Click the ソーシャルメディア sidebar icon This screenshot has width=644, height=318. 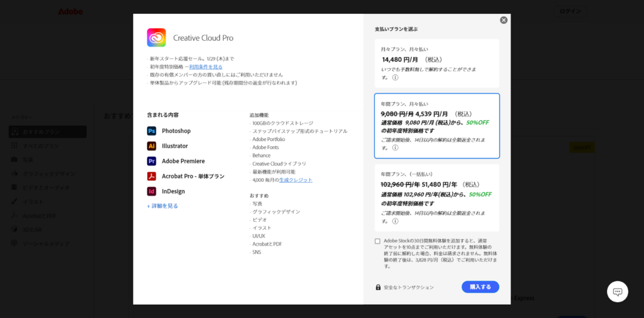(14, 243)
